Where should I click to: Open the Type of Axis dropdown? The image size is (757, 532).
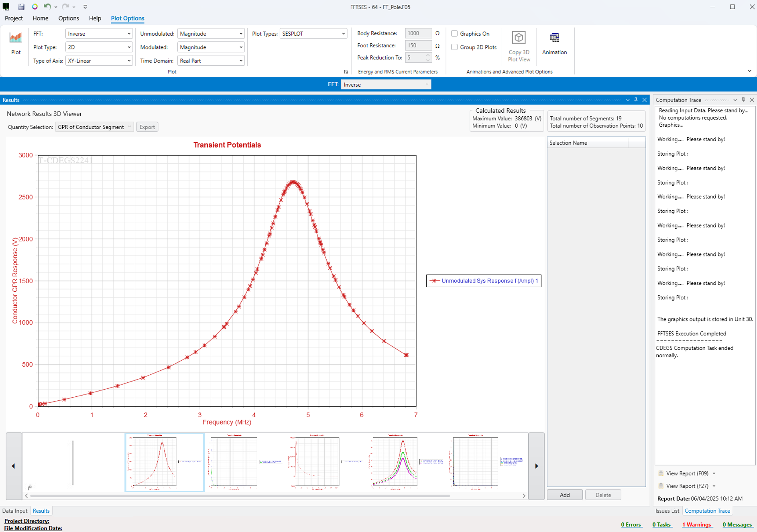(99, 61)
